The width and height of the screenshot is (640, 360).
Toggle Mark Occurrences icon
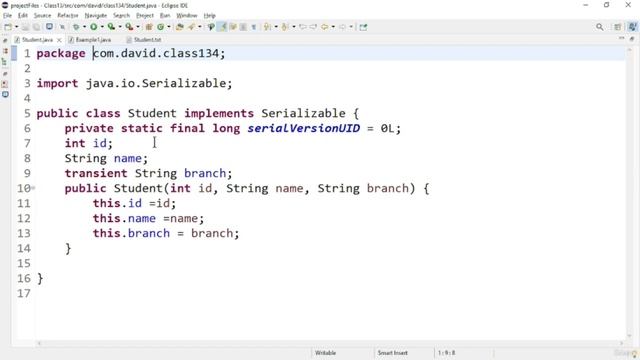(x=211, y=27)
